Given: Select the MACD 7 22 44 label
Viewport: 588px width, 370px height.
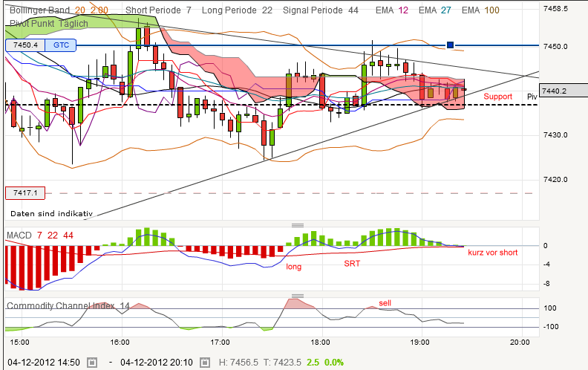Looking at the screenshot, I should [x=40, y=236].
